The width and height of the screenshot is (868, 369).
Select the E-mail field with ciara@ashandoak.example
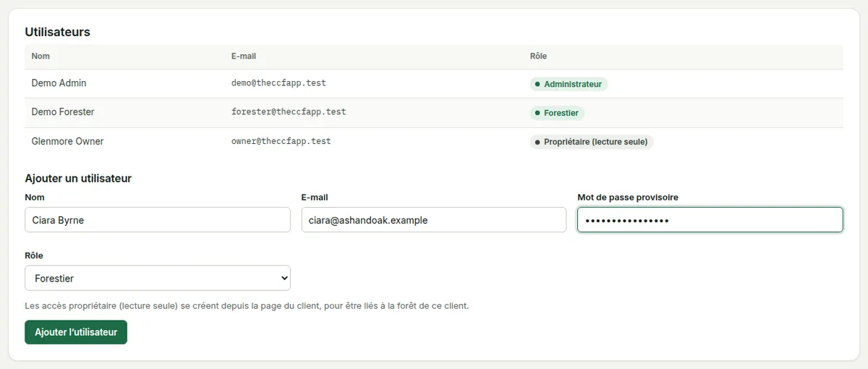434,220
